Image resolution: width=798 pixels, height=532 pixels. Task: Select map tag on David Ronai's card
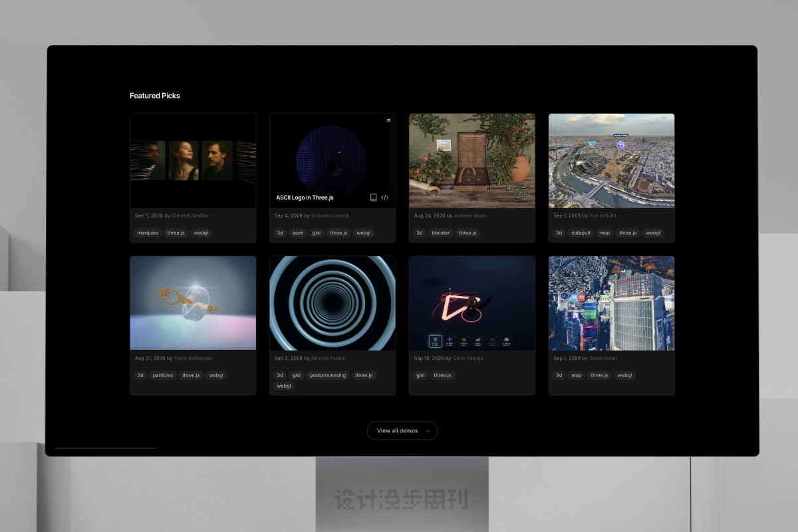[x=577, y=375]
